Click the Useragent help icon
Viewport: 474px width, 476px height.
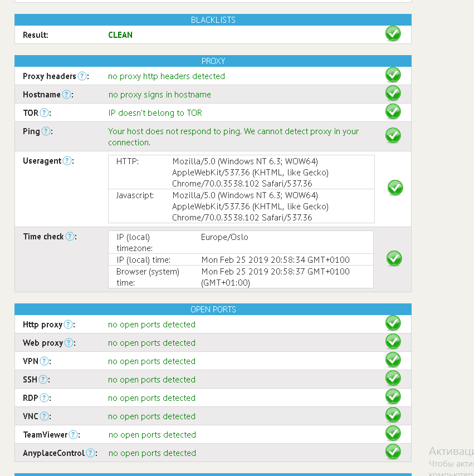click(67, 161)
